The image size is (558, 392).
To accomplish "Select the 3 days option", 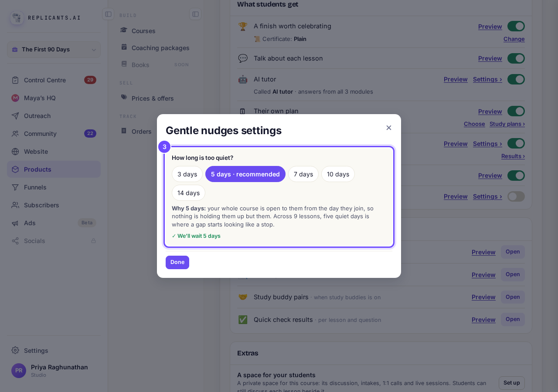I will pos(187,174).
